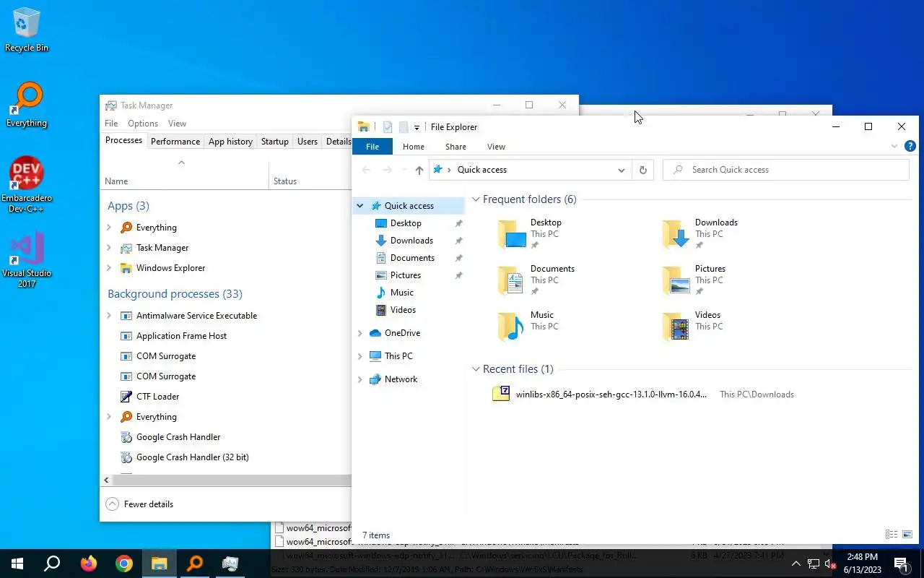Viewport: 924px width, 578px height.
Task: Click the Search Quick access field
Action: click(785, 170)
